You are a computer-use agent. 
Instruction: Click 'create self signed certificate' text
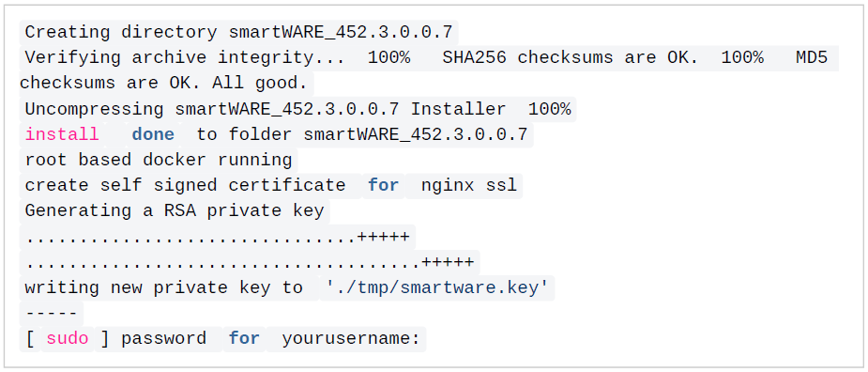[186, 185]
